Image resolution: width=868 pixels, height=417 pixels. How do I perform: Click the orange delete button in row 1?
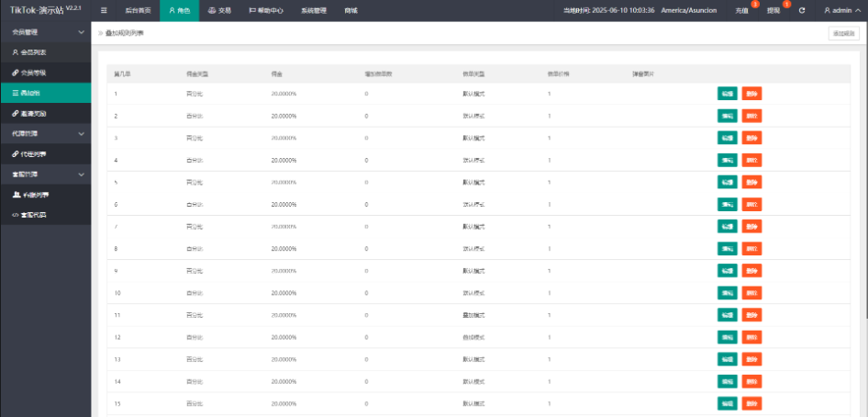751,94
